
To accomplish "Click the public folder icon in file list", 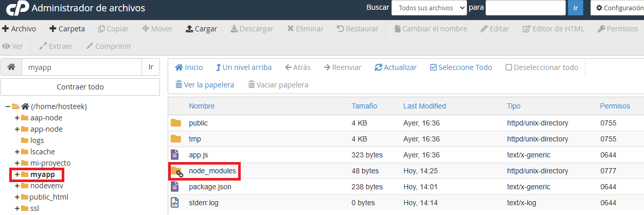I will (176, 123).
